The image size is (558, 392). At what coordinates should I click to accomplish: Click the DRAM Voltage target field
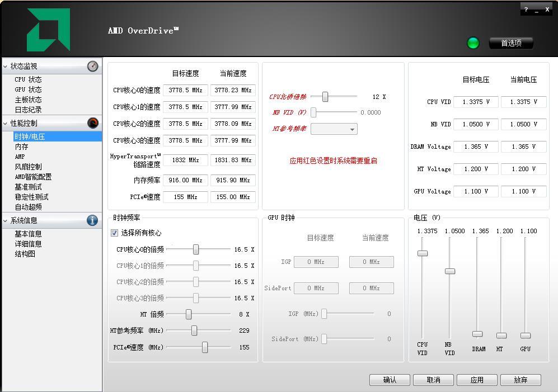[476, 147]
